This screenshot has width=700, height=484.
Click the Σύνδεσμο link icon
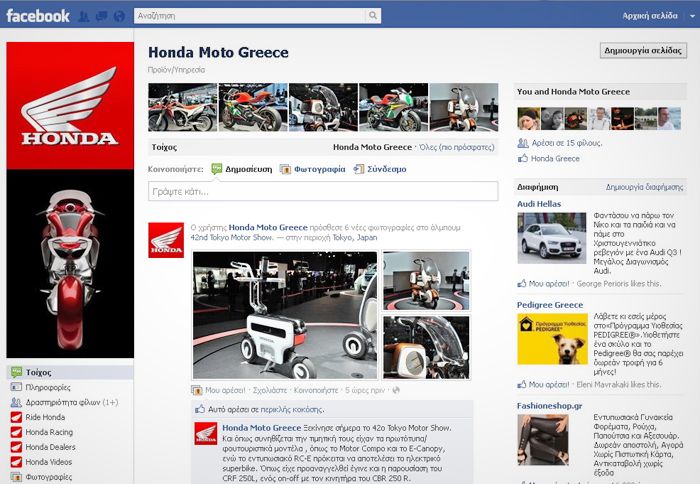pyautogui.click(x=358, y=169)
